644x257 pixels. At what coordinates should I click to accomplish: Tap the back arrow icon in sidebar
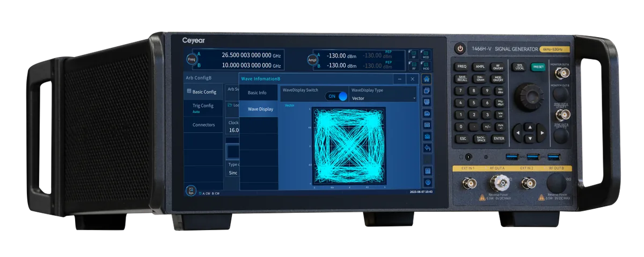pyautogui.click(x=427, y=148)
